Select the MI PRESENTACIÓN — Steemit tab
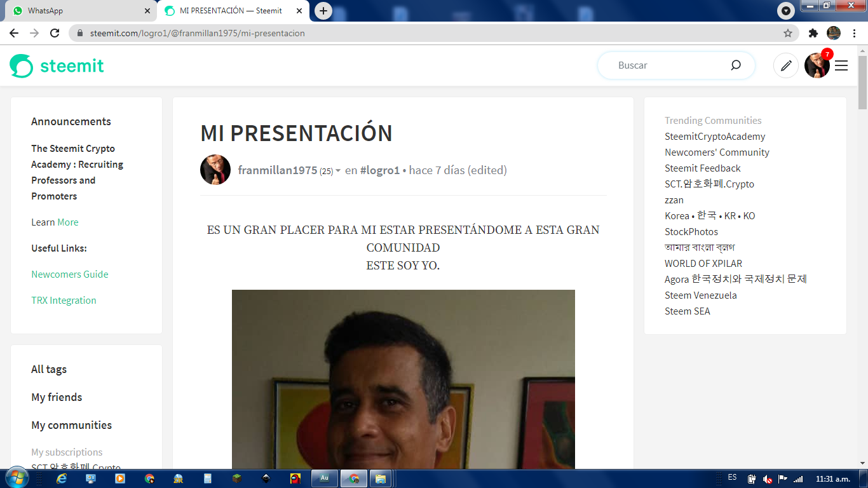This screenshot has height=488, width=868. (233, 11)
